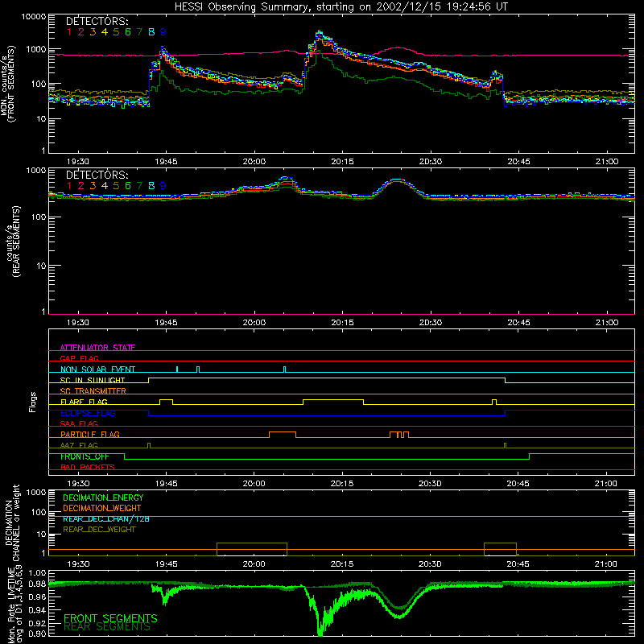Click 'DECIMATION CHANNEL or weight' axis title
Screen dimensions: 644x644
pos(11,522)
